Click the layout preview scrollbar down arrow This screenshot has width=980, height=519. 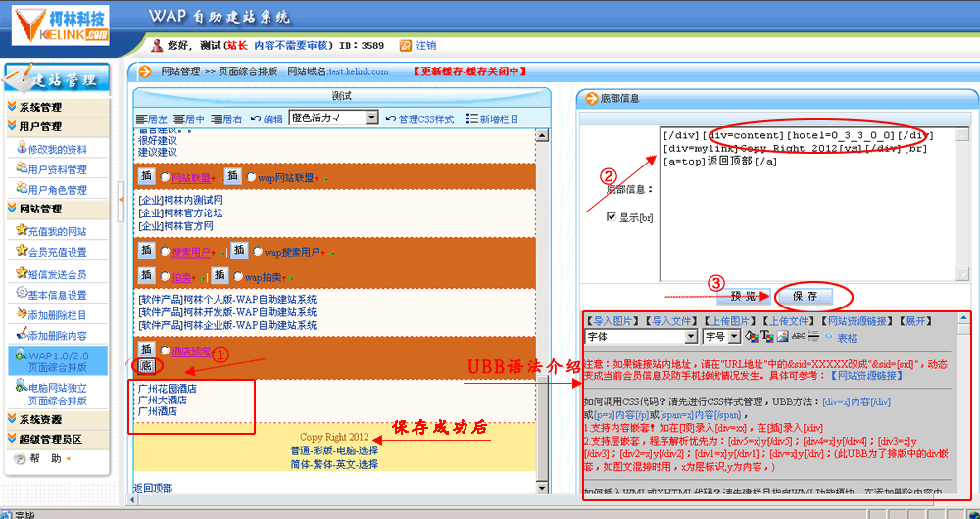(542, 489)
